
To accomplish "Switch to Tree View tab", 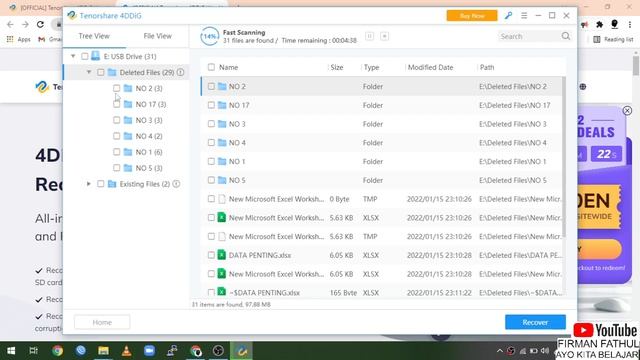I will point(94,36).
